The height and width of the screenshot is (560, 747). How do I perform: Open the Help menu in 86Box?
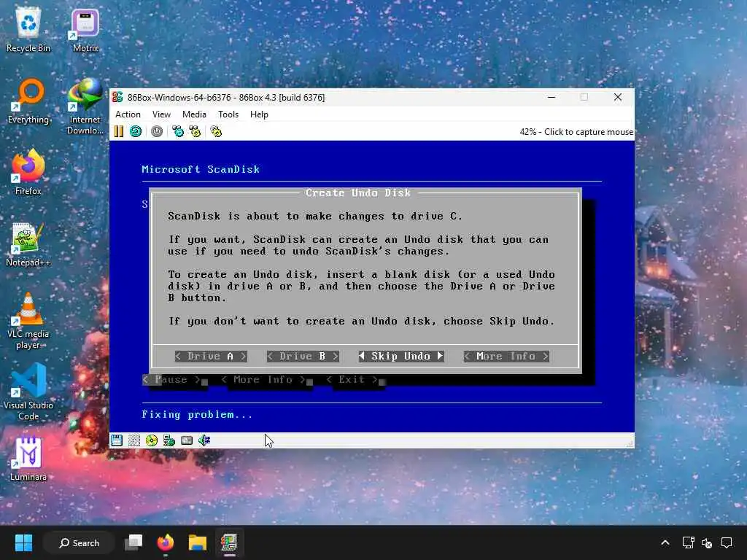tap(259, 114)
